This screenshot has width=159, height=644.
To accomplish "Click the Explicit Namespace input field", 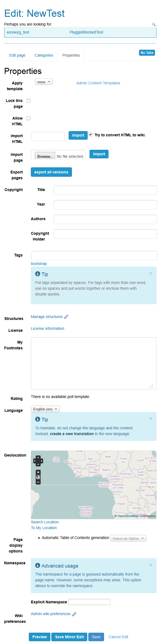I will click(x=90, y=602).
